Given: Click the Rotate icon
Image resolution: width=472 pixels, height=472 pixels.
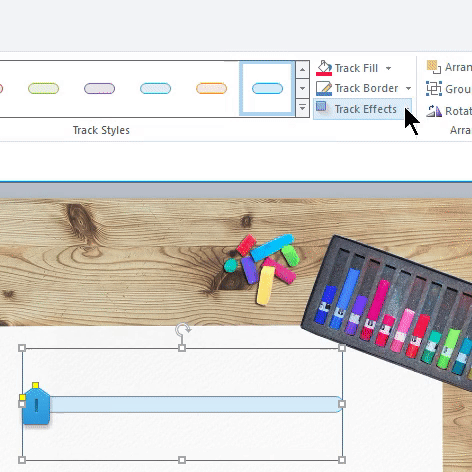Looking at the screenshot, I should click(434, 111).
